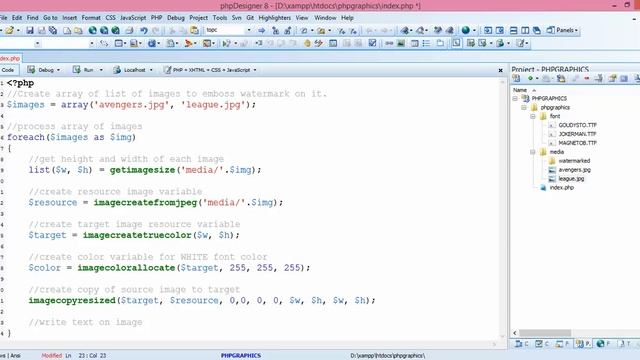Click the insert hyperlink icon in second toolbar

pyautogui.click(x=389, y=43)
